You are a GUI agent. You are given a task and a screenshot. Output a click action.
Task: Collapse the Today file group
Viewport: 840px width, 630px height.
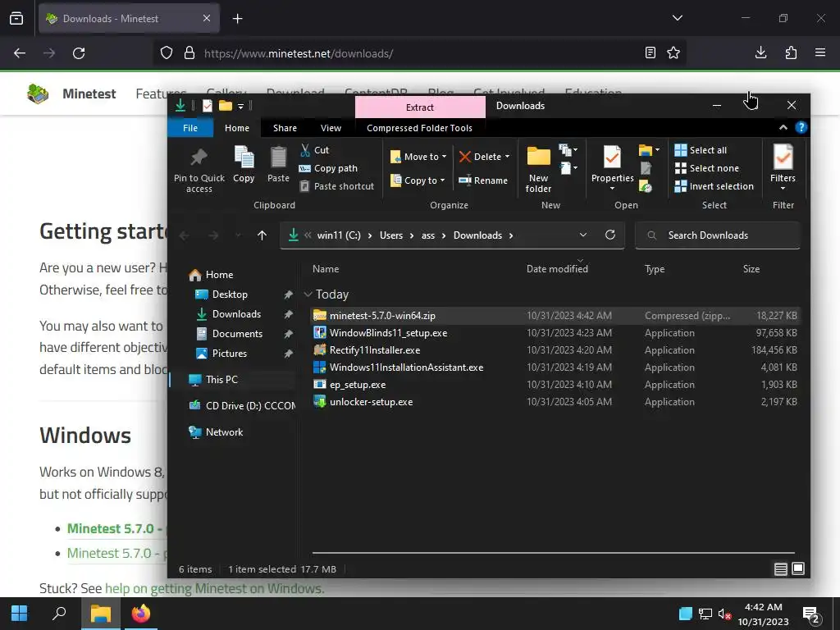(x=308, y=294)
